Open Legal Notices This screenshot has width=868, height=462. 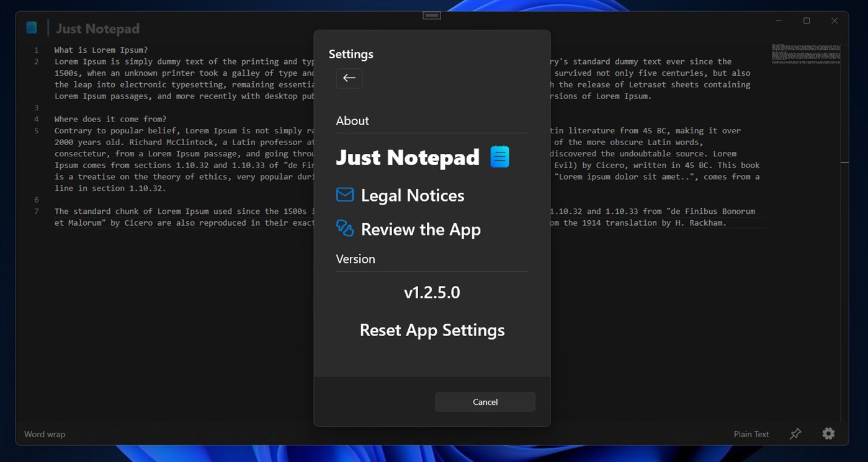[412, 195]
